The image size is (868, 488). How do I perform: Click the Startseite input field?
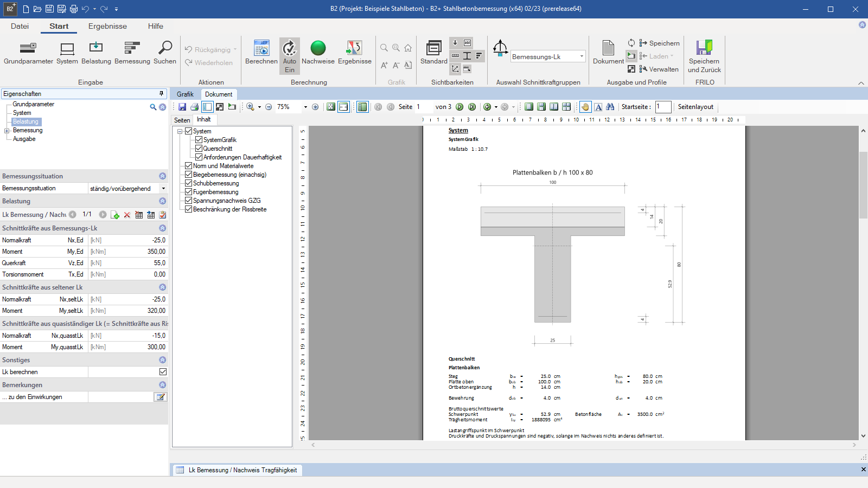pyautogui.click(x=663, y=107)
